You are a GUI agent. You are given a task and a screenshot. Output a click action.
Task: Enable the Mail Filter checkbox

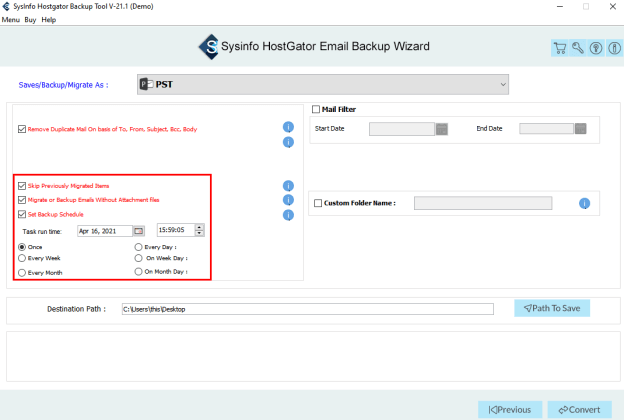(316, 109)
